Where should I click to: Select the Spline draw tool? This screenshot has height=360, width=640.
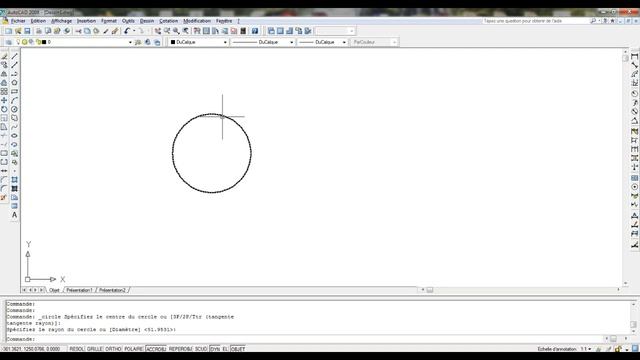(x=15, y=127)
